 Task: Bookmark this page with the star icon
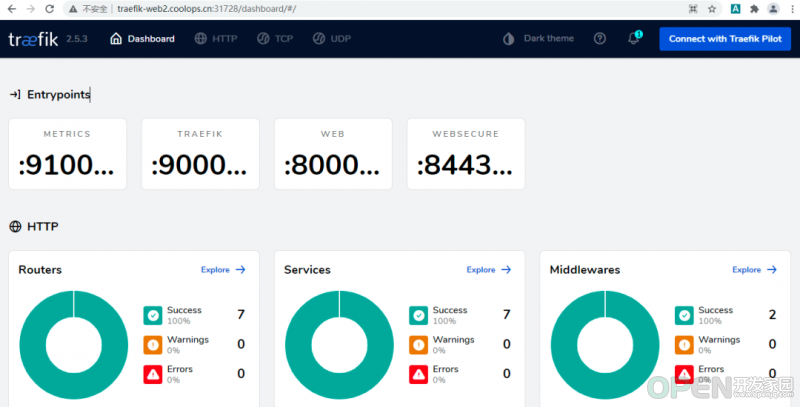point(712,9)
